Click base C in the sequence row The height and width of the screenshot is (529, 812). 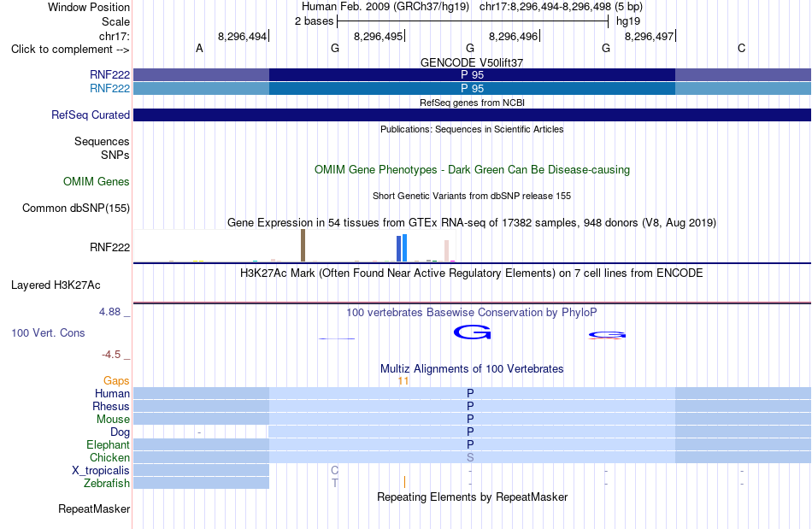click(x=742, y=48)
